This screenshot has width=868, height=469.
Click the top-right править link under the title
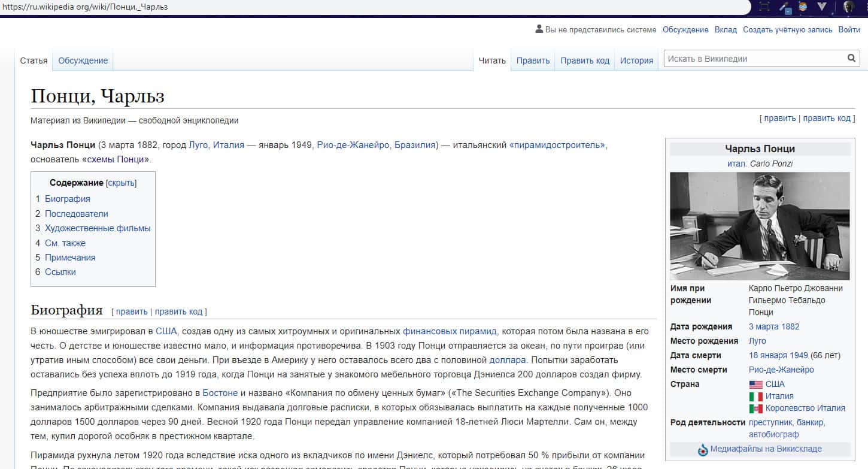click(780, 118)
